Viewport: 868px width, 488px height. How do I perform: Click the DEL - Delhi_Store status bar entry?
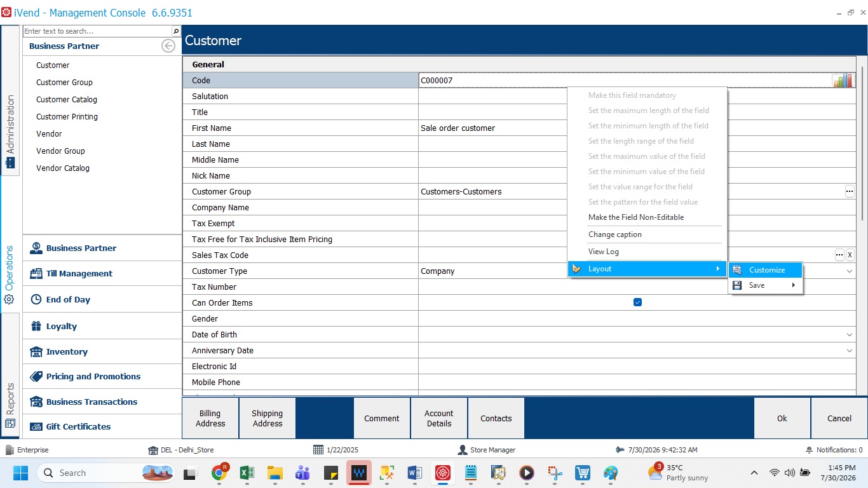181,450
